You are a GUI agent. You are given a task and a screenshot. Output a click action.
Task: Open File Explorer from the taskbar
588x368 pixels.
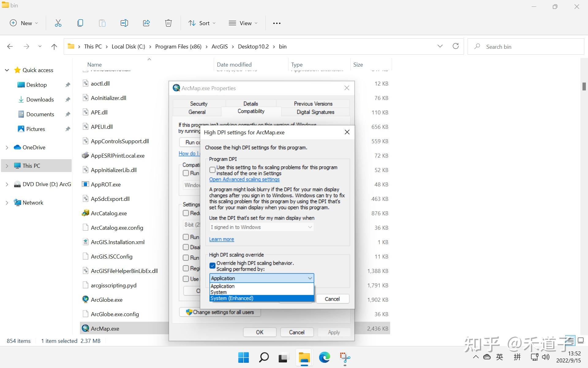pyautogui.click(x=304, y=358)
